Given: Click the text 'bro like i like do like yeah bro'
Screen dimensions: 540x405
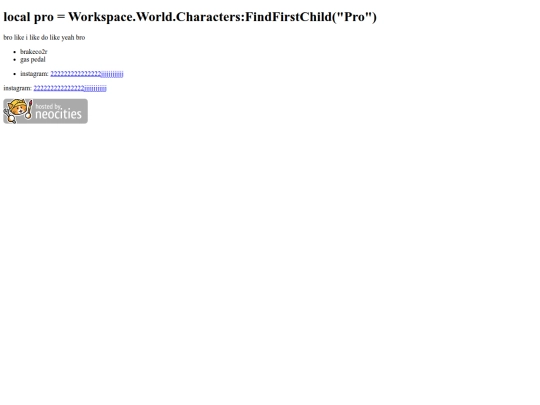Looking at the screenshot, I should pyautogui.click(x=44, y=37).
